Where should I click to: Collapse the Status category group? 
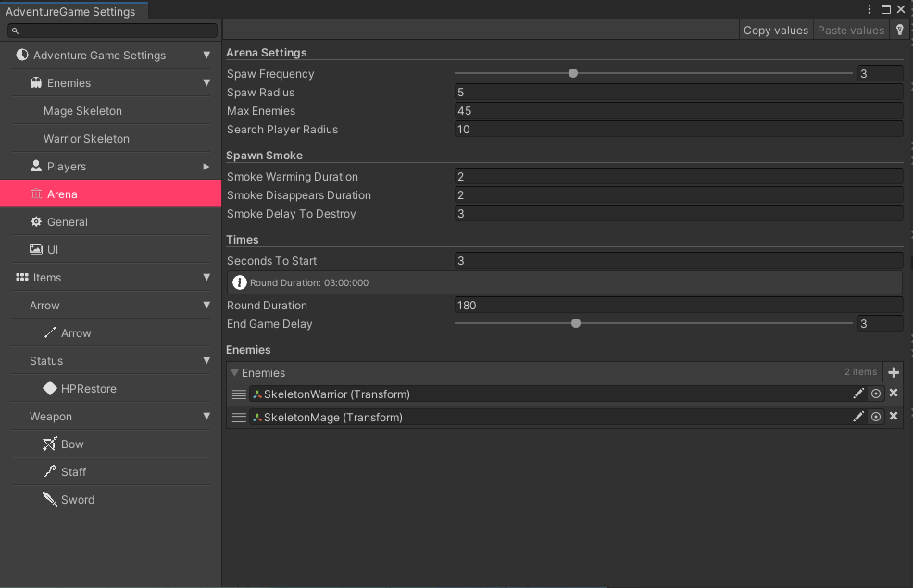coord(206,360)
